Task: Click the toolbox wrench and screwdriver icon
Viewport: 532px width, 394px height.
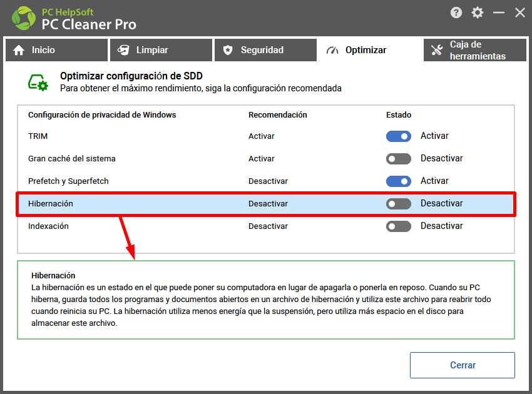Action: (437, 50)
